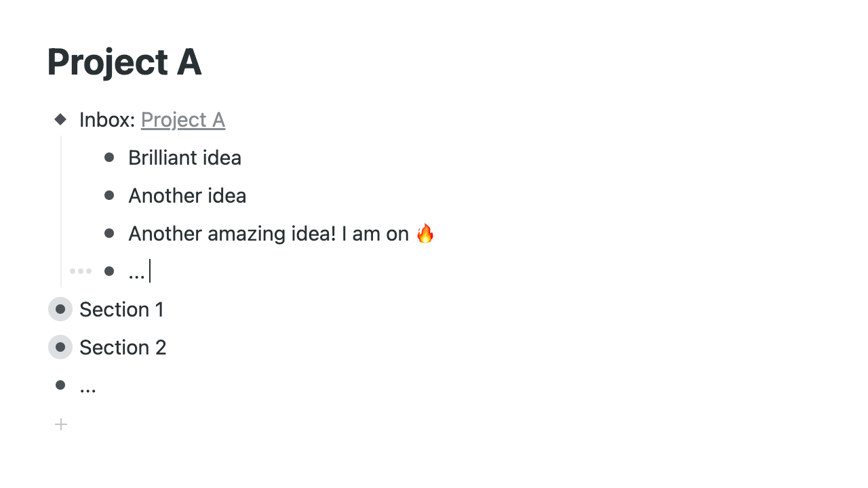Select the bullet before Another amazing idea
The image size is (868, 488).
(109, 233)
